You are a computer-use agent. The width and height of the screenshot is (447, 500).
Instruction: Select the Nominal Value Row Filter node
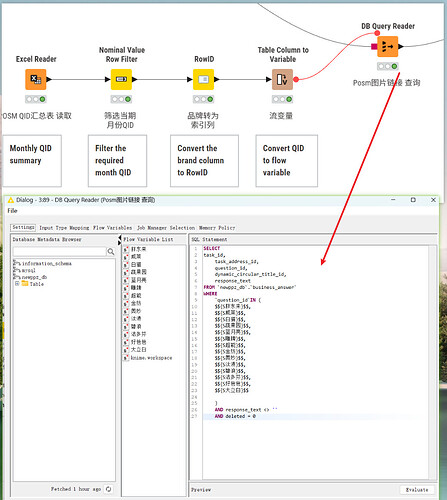coord(121,79)
